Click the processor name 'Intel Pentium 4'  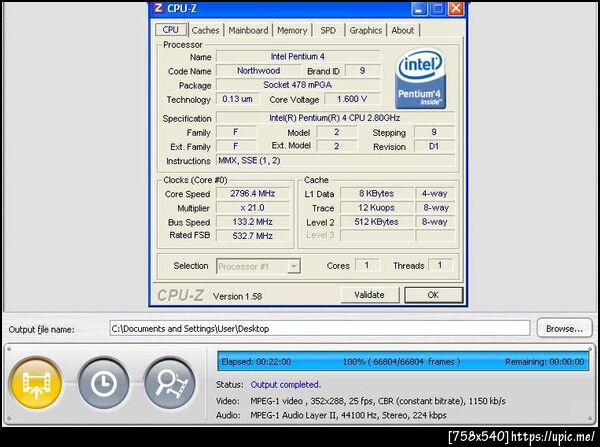(x=298, y=57)
